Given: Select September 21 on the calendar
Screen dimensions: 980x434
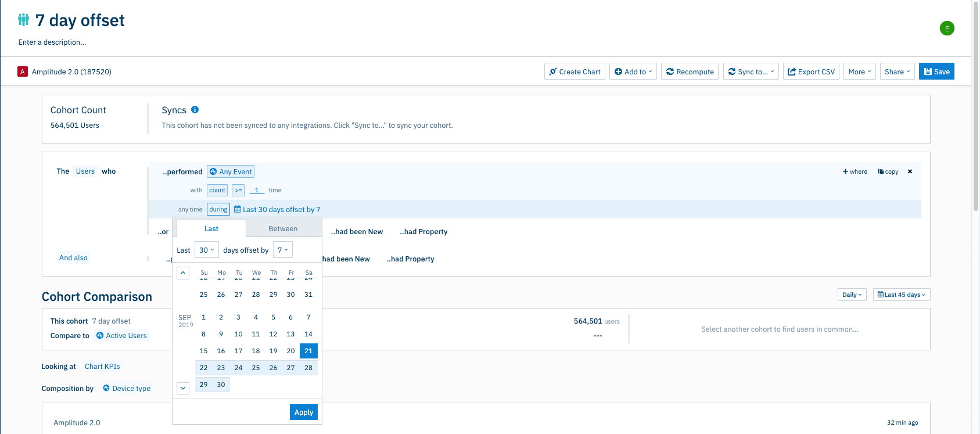Looking at the screenshot, I should click(308, 351).
